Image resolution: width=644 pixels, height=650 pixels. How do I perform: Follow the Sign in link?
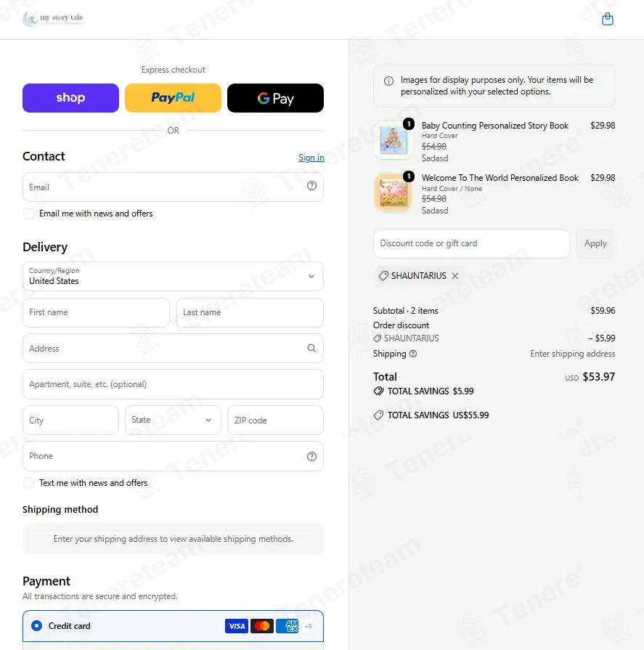(311, 158)
